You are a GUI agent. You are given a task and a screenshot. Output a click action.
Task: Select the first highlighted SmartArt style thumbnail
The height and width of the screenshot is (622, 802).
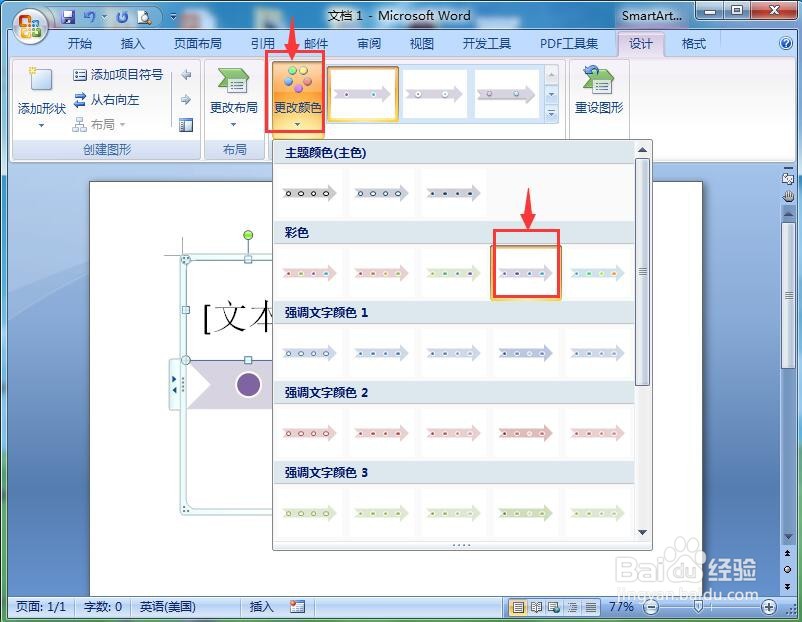click(363, 94)
